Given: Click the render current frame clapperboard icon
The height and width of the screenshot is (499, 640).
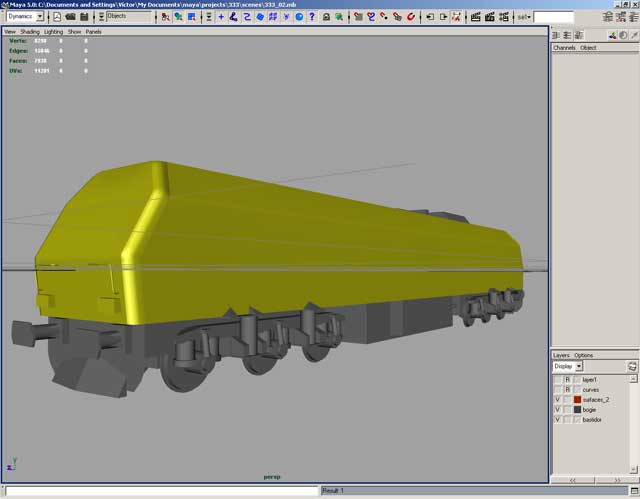Looking at the screenshot, I should click(475, 17).
